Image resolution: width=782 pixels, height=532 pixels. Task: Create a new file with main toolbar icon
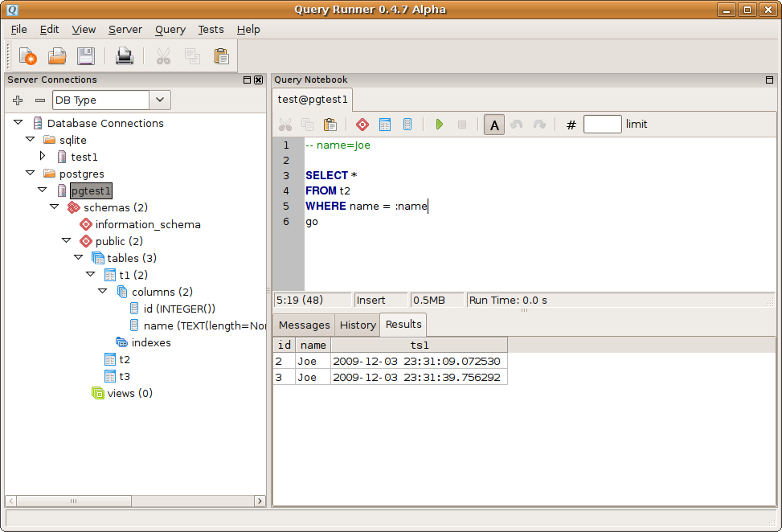(28, 55)
